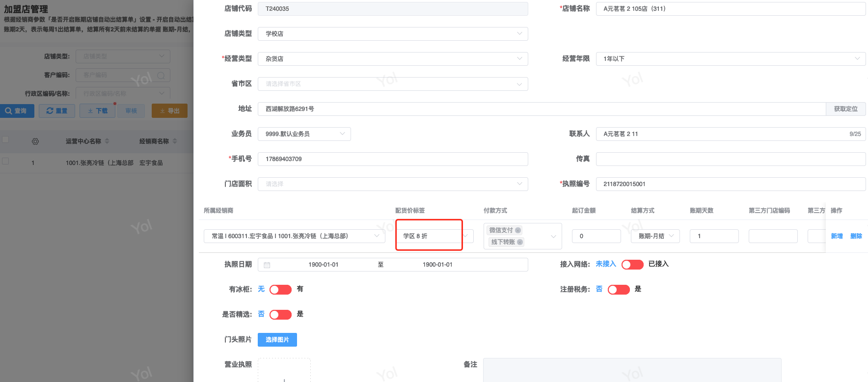
Task: Toggle the 注册税务 switch
Action: click(619, 290)
